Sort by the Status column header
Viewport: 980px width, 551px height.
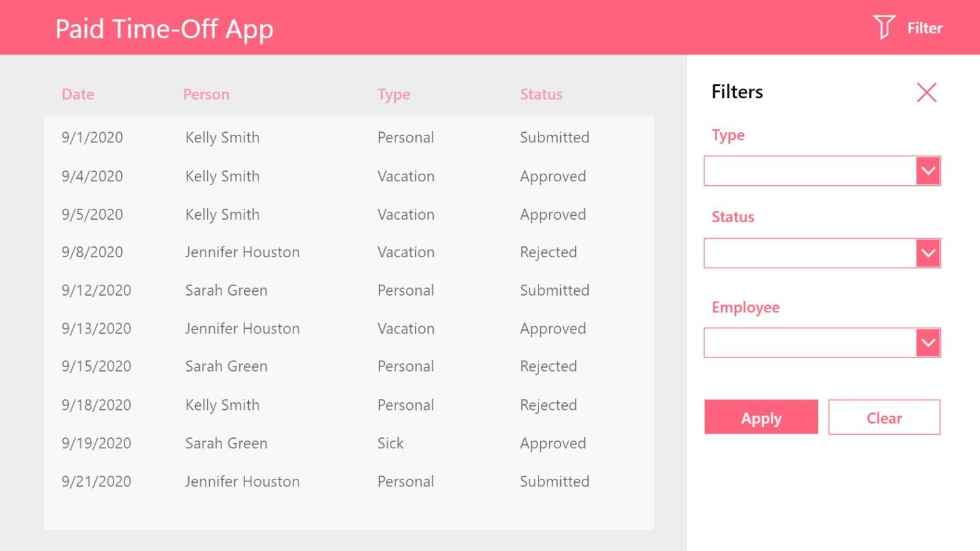coord(541,94)
